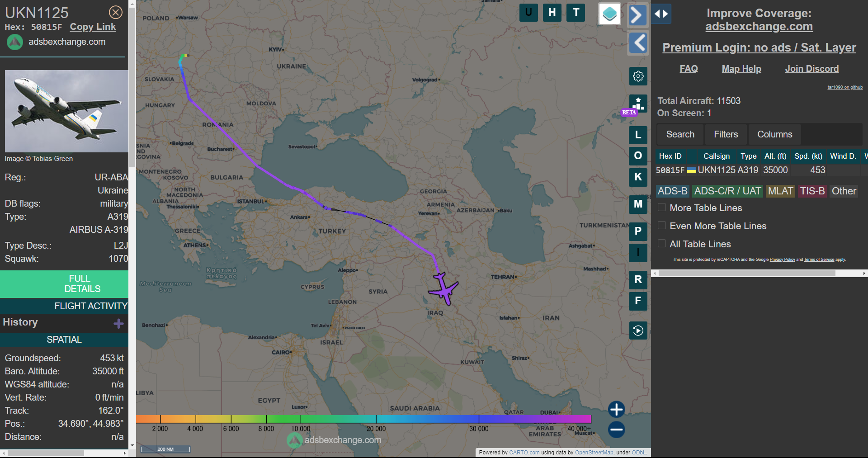The width and height of the screenshot is (868, 458).
Task: Close the UKN1125 aircraft info panel
Action: [x=116, y=12]
